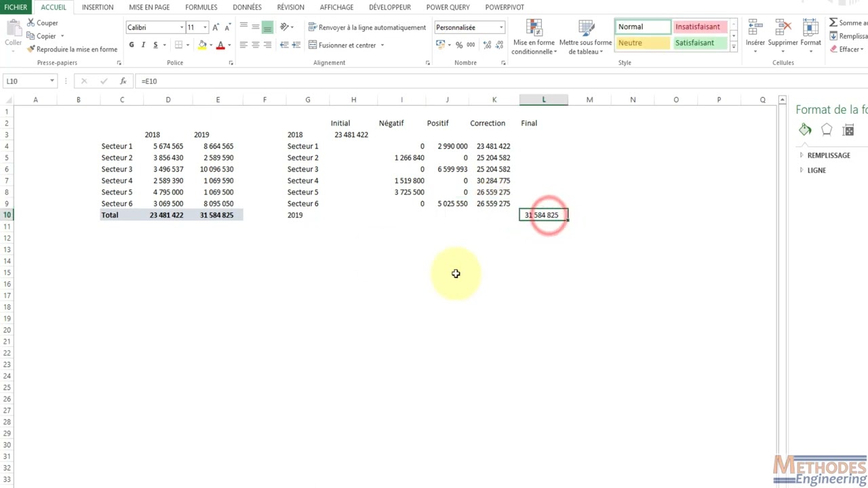The width and height of the screenshot is (868, 488).
Task: Cut selection with the Couper button
Action: 42,23
